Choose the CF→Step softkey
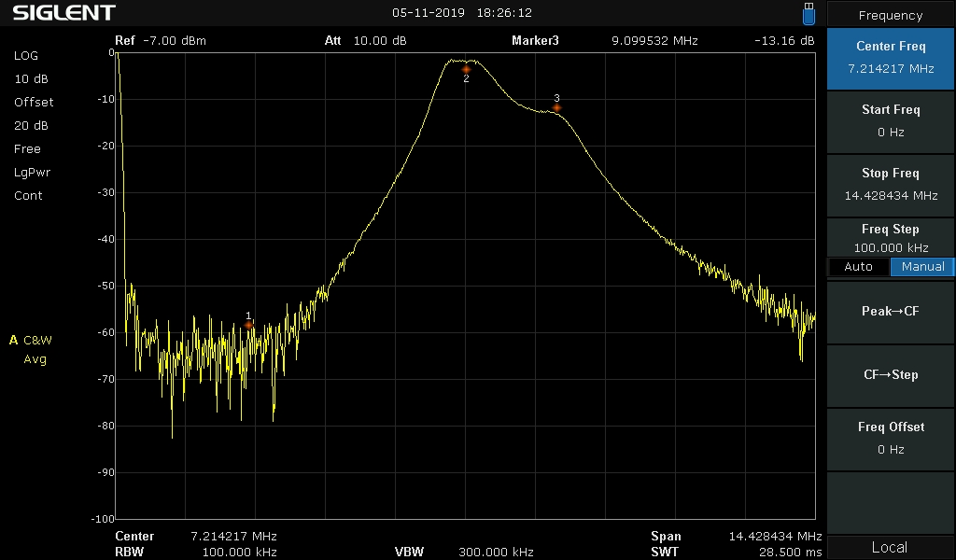 (x=890, y=375)
